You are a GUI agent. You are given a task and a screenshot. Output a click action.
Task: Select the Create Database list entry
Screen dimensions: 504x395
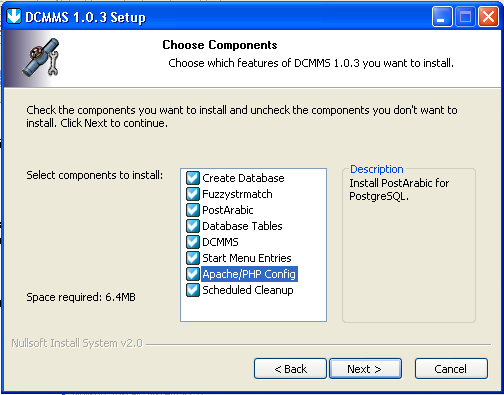(x=243, y=178)
